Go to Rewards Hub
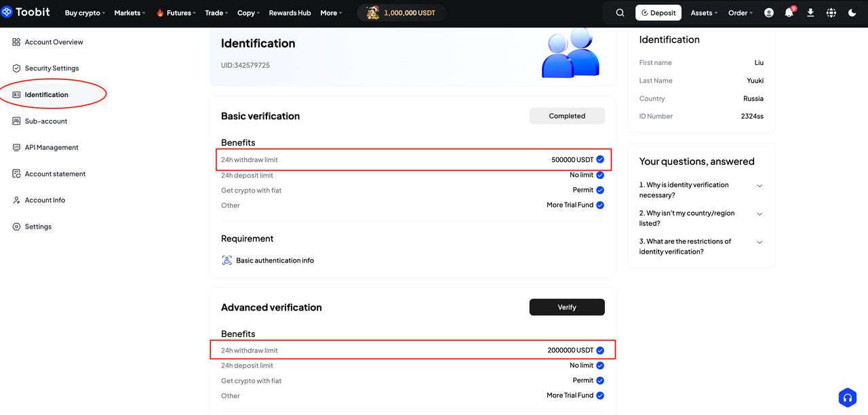 [x=290, y=13]
